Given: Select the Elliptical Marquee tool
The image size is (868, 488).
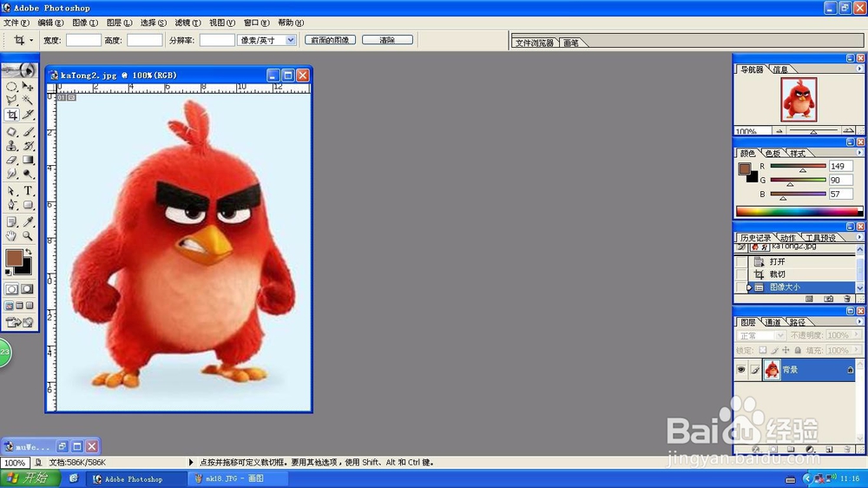Looking at the screenshot, I should pos(11,87).
